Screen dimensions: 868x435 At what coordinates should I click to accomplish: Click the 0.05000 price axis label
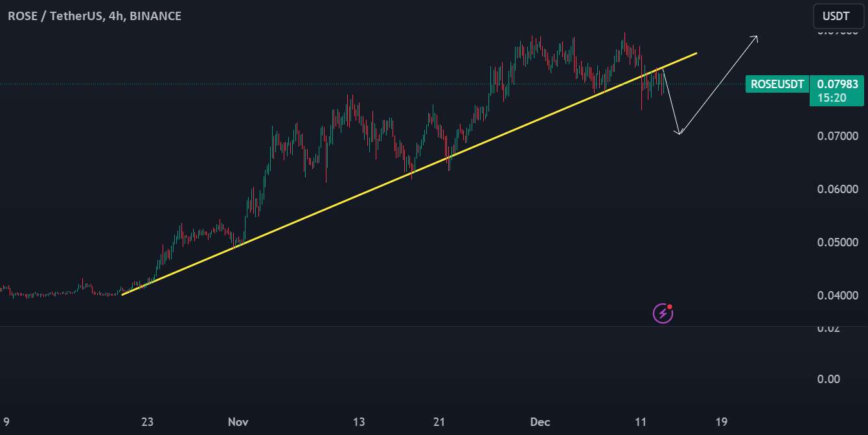click(837, 242)
